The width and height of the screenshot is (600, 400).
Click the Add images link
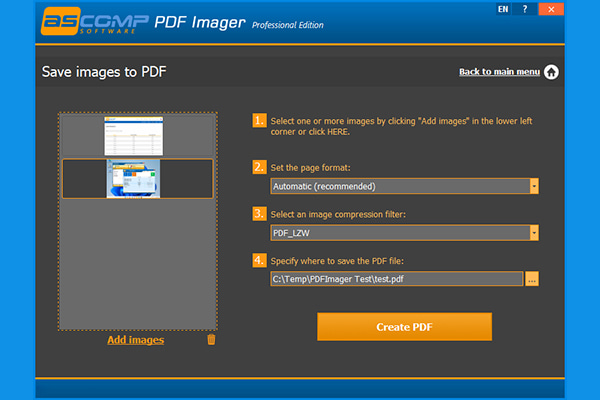pyautogui.click(x=135, y=340)
